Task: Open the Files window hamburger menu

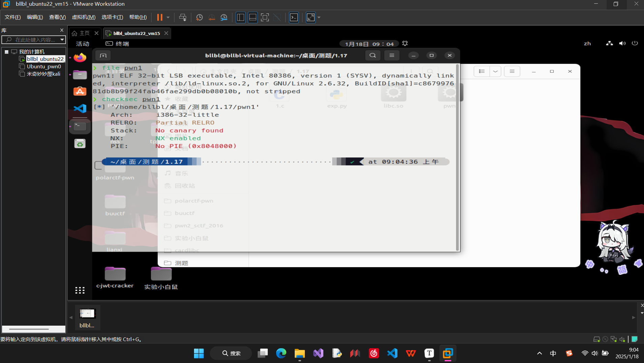Action: pyautogui.click(x=512, y=71)
